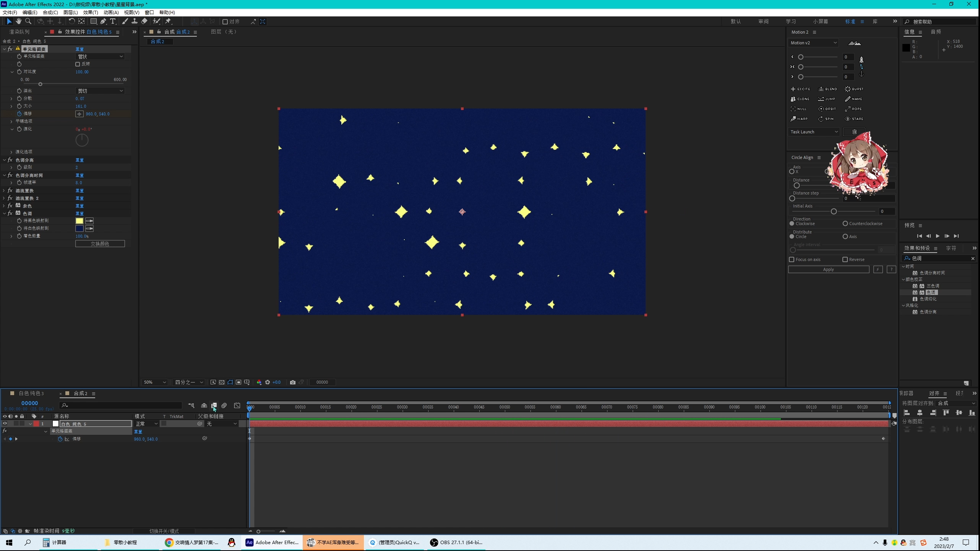Image resolution: width=980 pixels, height=551 pixels.
Task: Select the Eraser tool
Action: 144,21
